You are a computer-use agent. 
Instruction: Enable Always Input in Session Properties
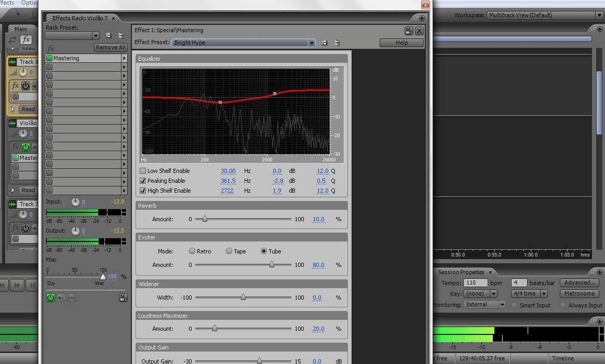563,305
